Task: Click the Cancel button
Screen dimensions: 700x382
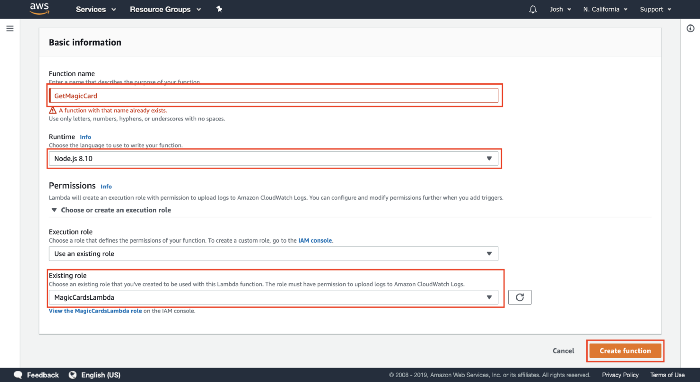Action: (x=563, y=351)
